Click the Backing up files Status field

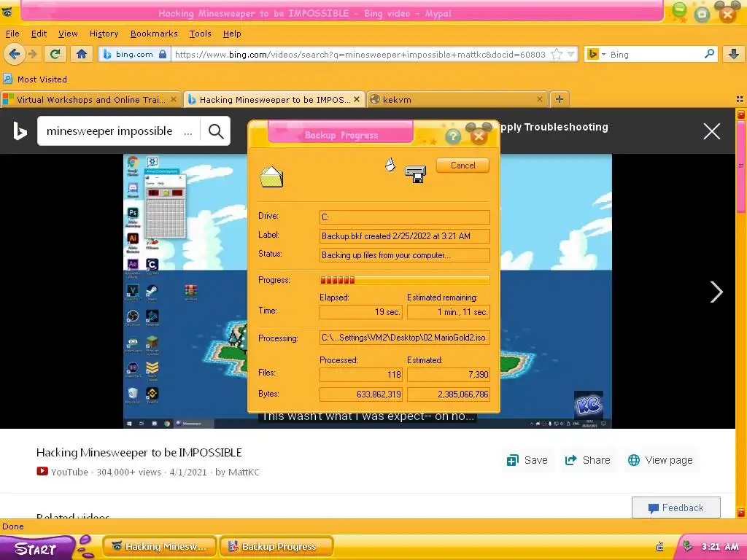coord(404,255)
